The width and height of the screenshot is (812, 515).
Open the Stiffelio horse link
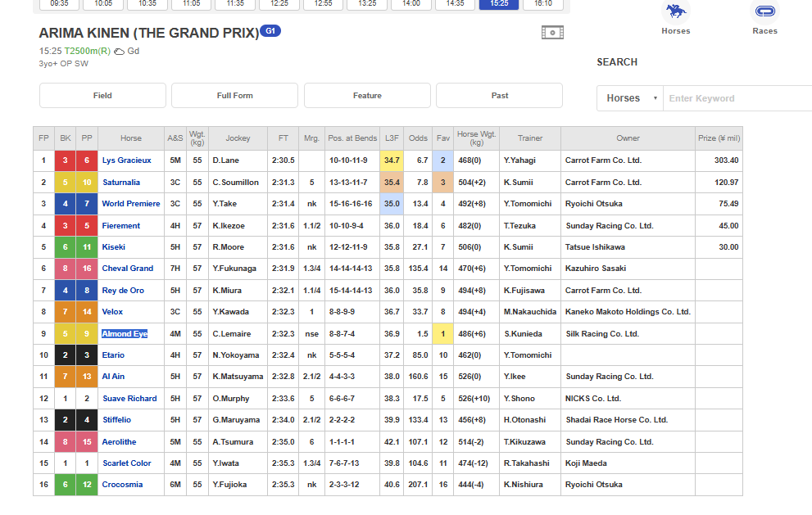116,420
